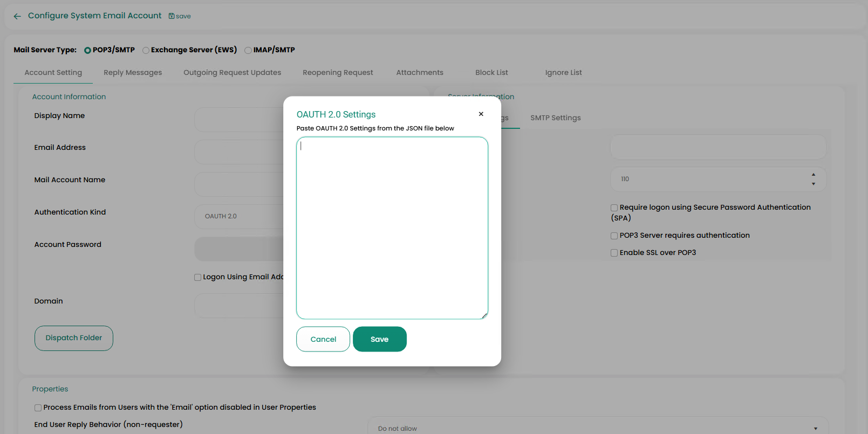Click the back arrow icon

17,16
